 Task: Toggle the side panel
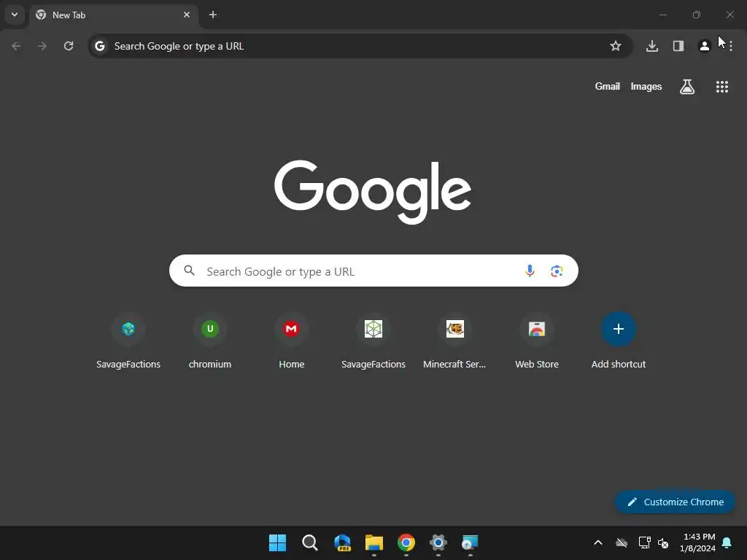678,46
